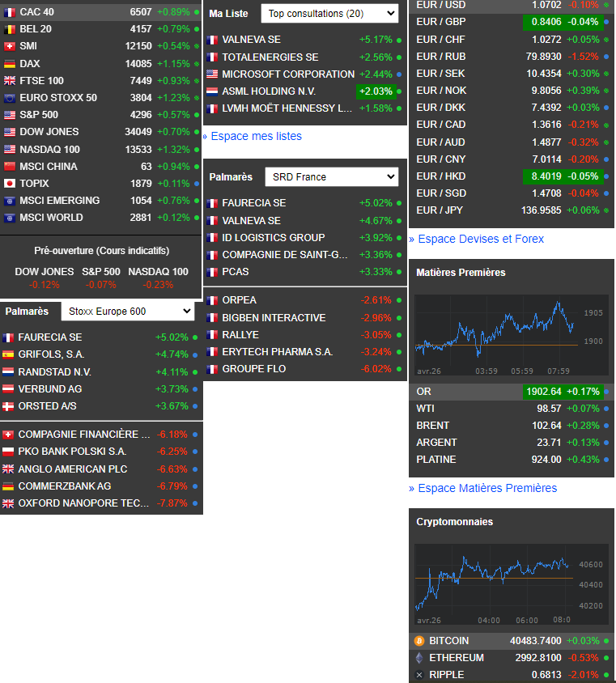Viewport: 616px width, 683px height.
Task: Open the ORPEA quote row
Action: [305, 300]
